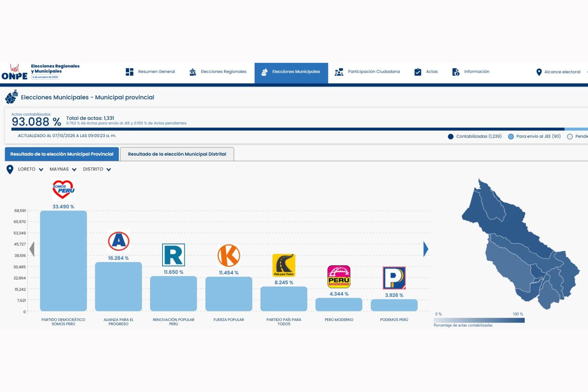Click the Actas clipboard check icon
This screenshot has width=588, height=392.
coord(418,72)
